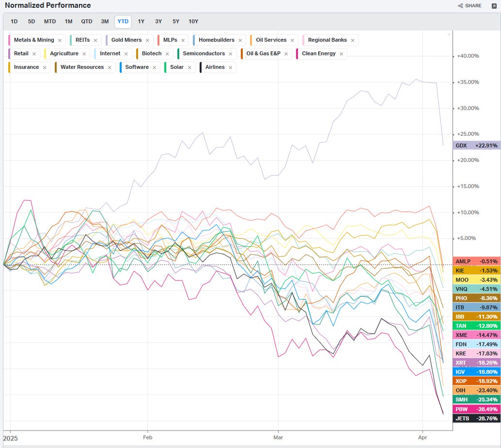
Task: Remove the REITs series chip
Action: (x=95, y=40)
